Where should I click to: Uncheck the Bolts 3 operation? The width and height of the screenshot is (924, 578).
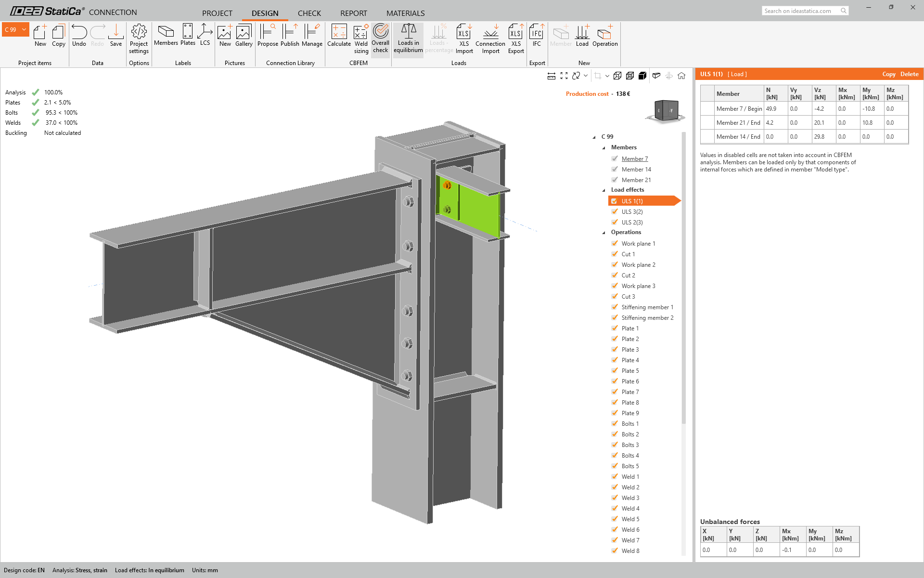coord(615,445)
